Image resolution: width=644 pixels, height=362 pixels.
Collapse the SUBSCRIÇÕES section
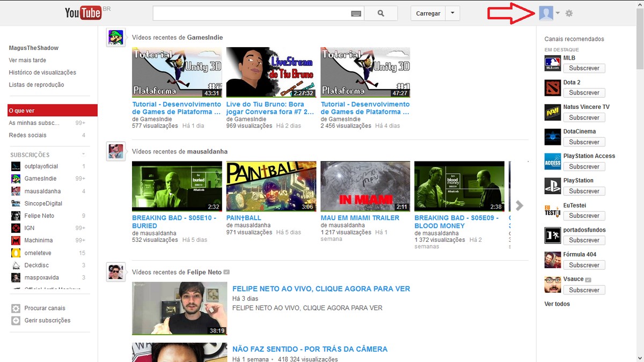pos(84,154)
